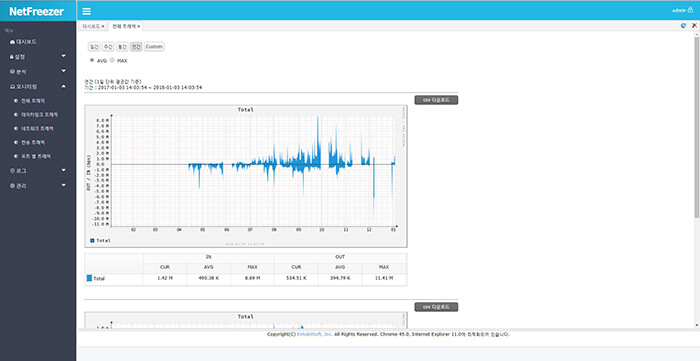Switch to the 대시보드 tab
The width and height of the screenshot is (700, 361).
(91, 26)
